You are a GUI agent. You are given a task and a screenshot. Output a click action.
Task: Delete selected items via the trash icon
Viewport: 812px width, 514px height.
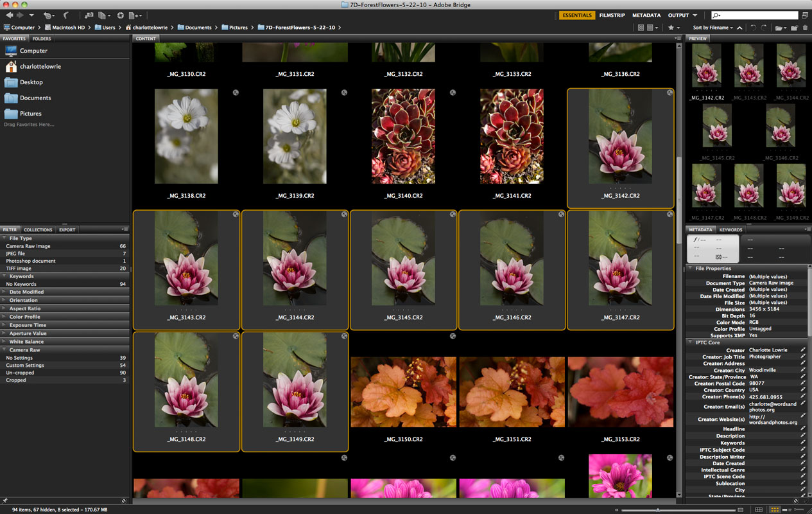805,28
